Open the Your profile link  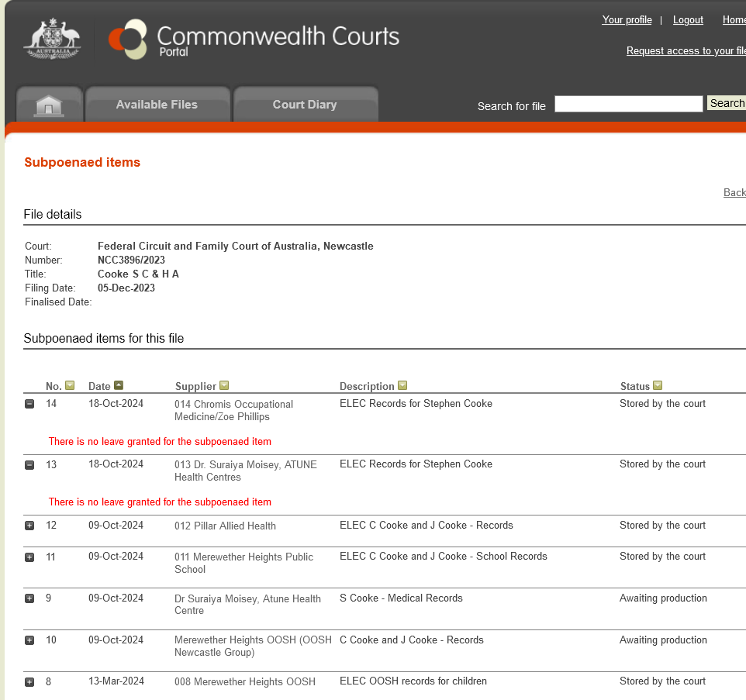(x=627, y=20)
